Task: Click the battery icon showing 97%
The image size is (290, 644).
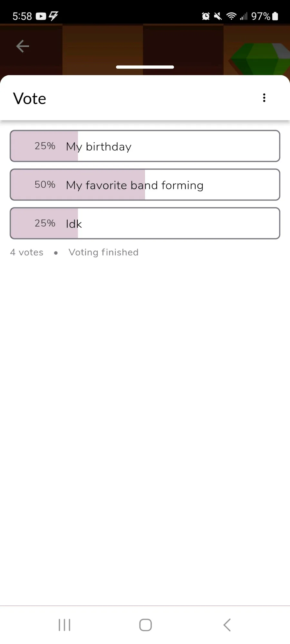Action: click(275, 16)
